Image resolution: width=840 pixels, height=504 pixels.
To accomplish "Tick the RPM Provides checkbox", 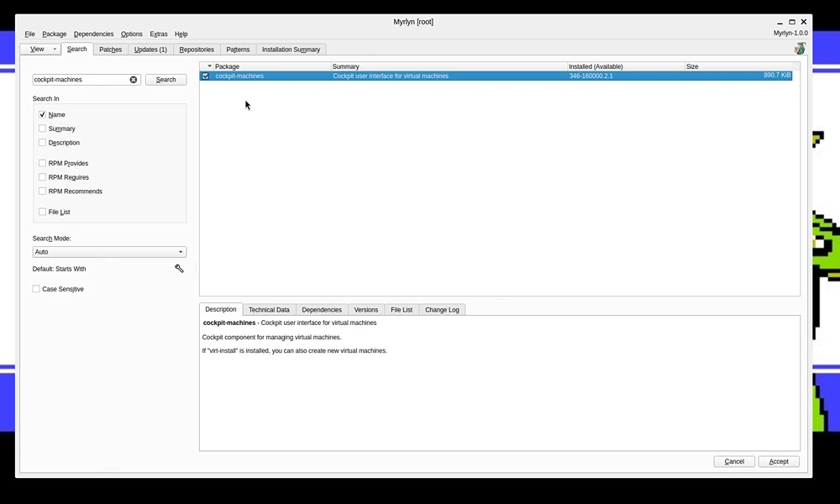I will click(42, 163).
